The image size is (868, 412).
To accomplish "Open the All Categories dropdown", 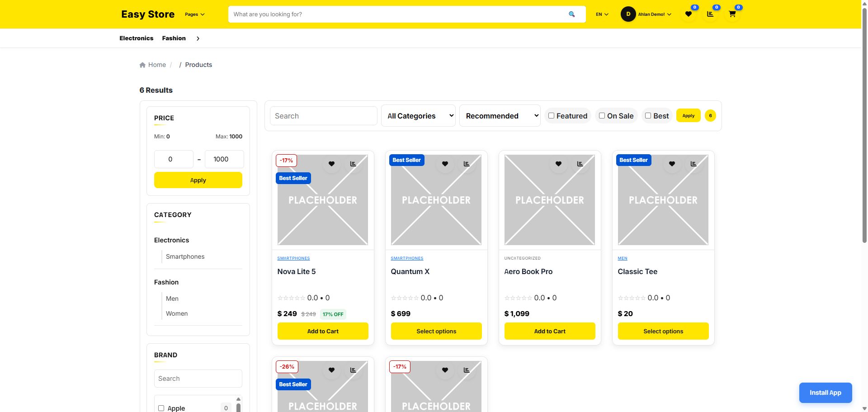I will pyautogui.click(x=418, y=116).
